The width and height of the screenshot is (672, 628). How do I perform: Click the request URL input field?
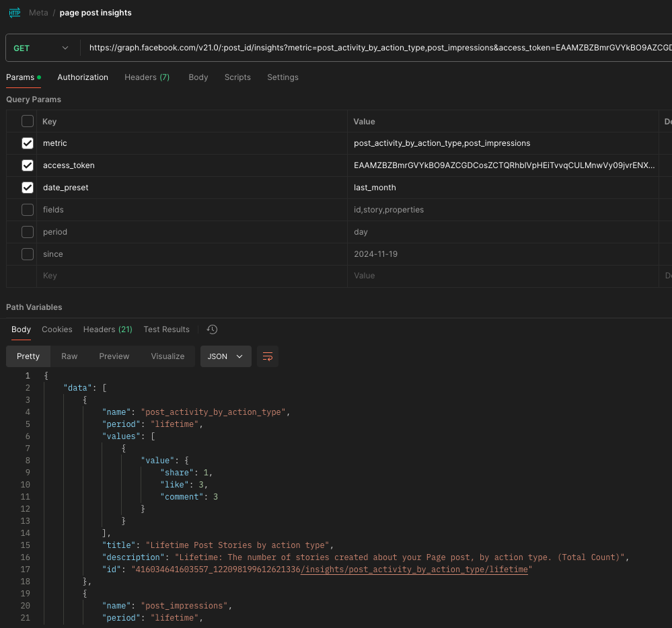click(377, 48)
